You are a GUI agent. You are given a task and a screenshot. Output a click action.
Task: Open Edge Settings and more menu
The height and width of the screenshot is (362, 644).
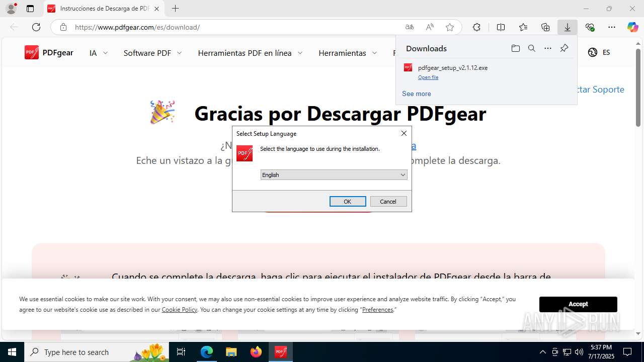(x=612, y=27)
